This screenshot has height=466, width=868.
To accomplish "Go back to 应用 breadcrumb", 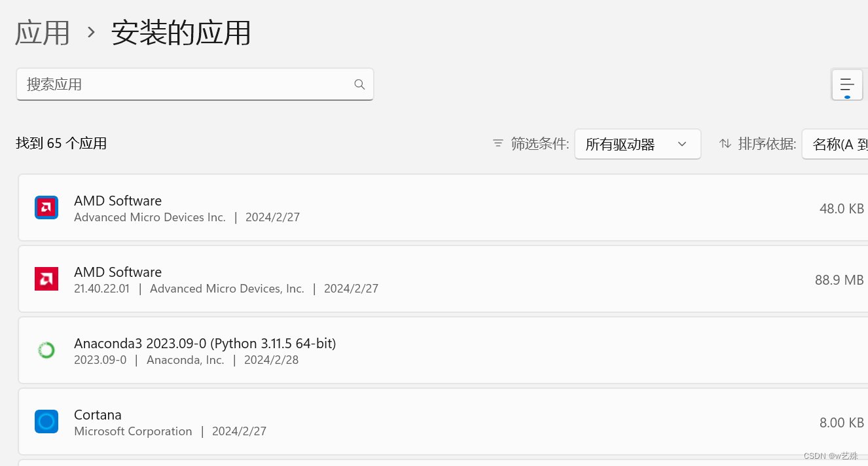I will [43, 33].
